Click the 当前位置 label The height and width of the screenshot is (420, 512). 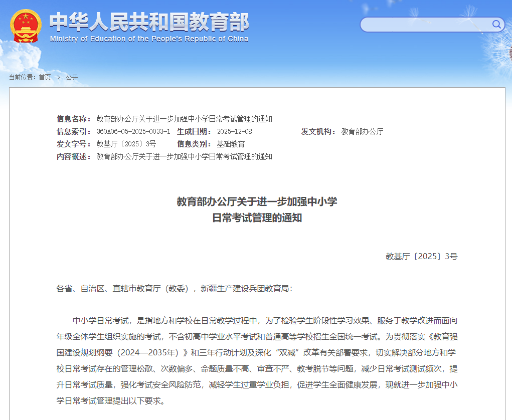[23, 77]
